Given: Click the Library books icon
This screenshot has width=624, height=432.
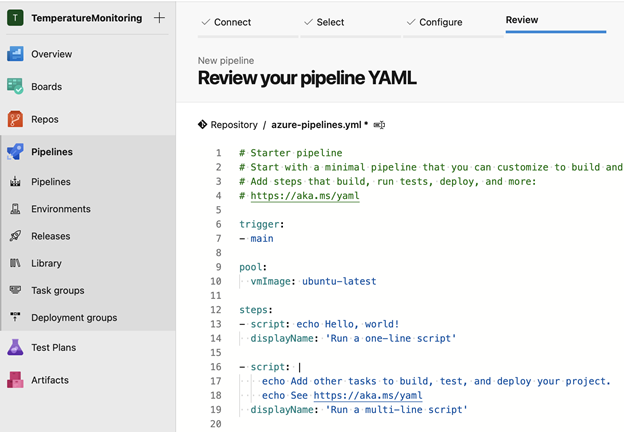Looking at the screenshot, I should [x=15, y=263].
